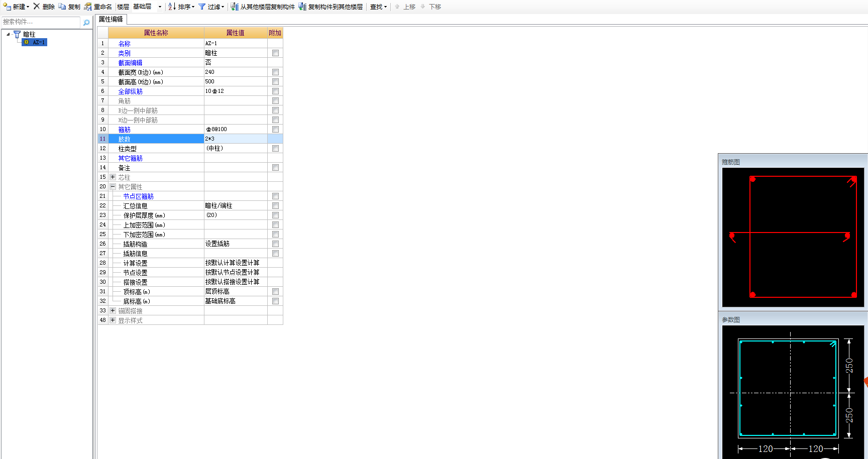Click the 截面编辑 property link
The width and height of the screenshot is (868, 459).
click(130, 63)
